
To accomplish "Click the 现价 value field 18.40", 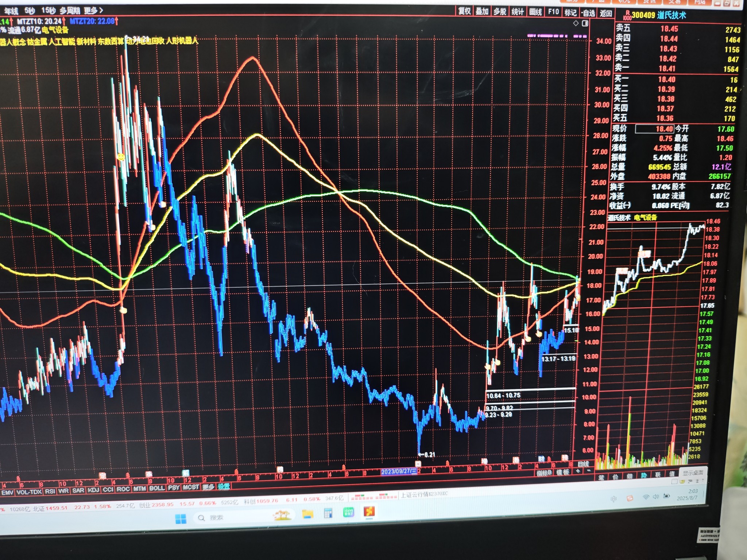I will click(x=655, y=129).
